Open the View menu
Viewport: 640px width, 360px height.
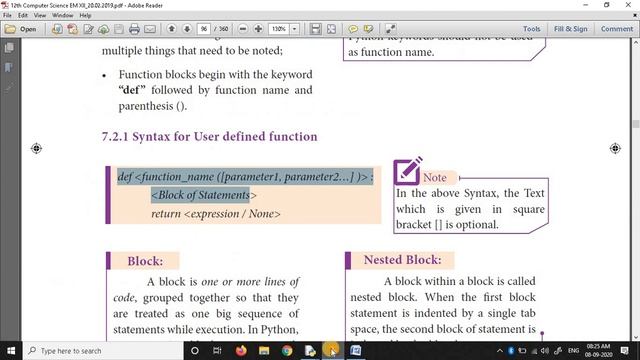[x=40, y=16]
